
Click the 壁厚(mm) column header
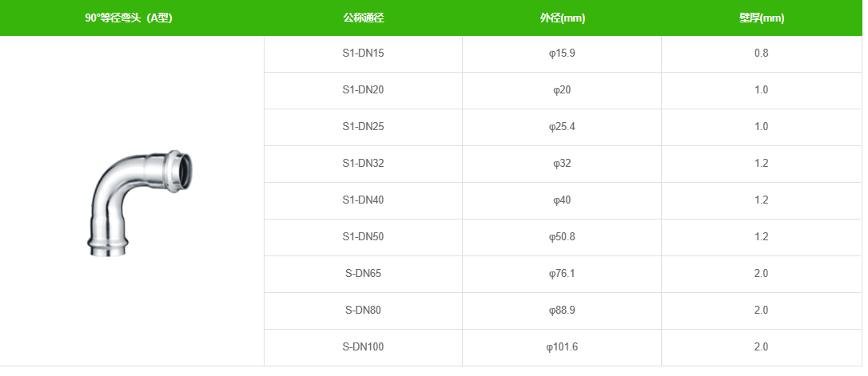click(761, 18)
